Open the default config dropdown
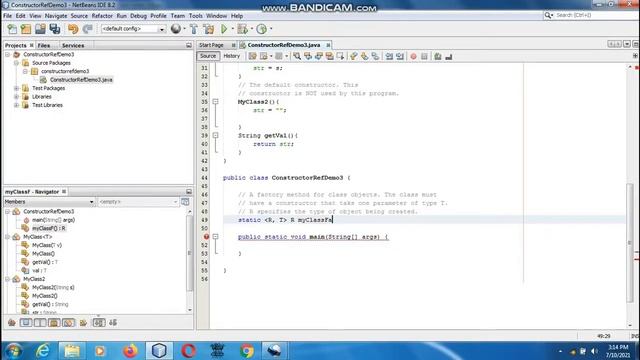This screenshot has width=640, height=360. tap(162, 29)
